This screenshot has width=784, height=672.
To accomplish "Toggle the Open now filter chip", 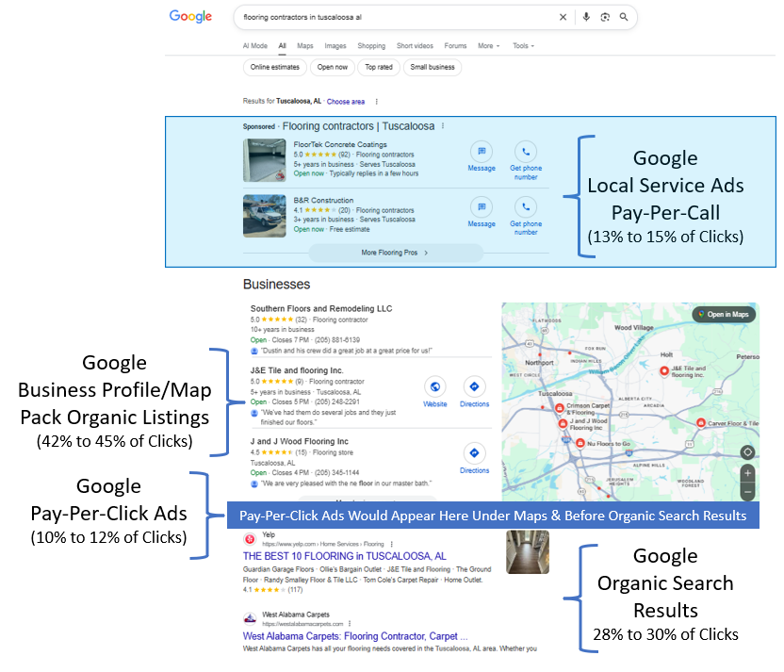I will coord(332,67).
